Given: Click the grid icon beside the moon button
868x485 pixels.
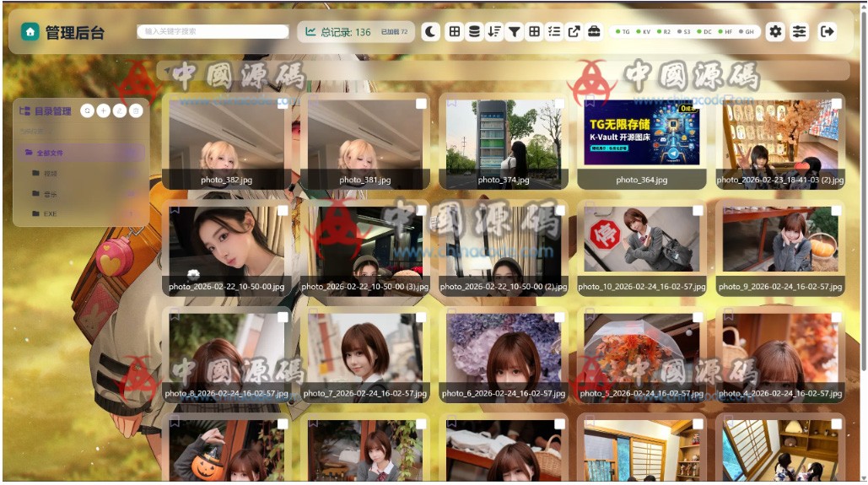Looking at the screenshot, I should [x=455, y=31].
